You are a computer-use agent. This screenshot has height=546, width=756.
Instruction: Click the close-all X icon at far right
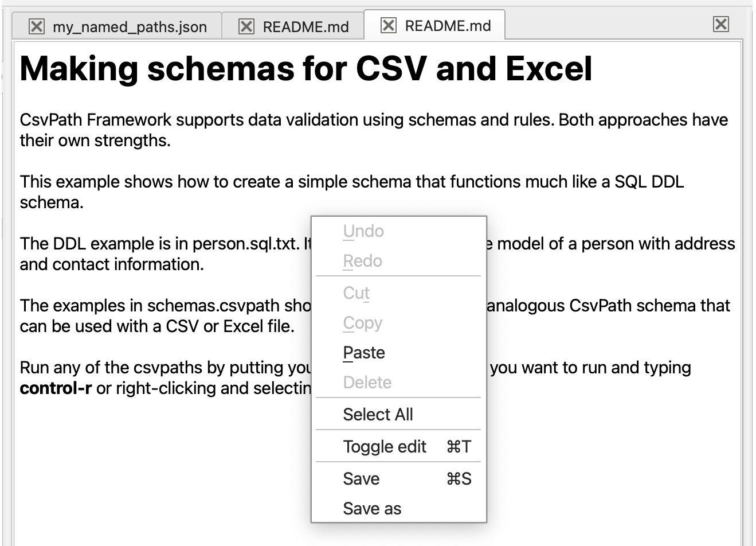click(721, 24)
